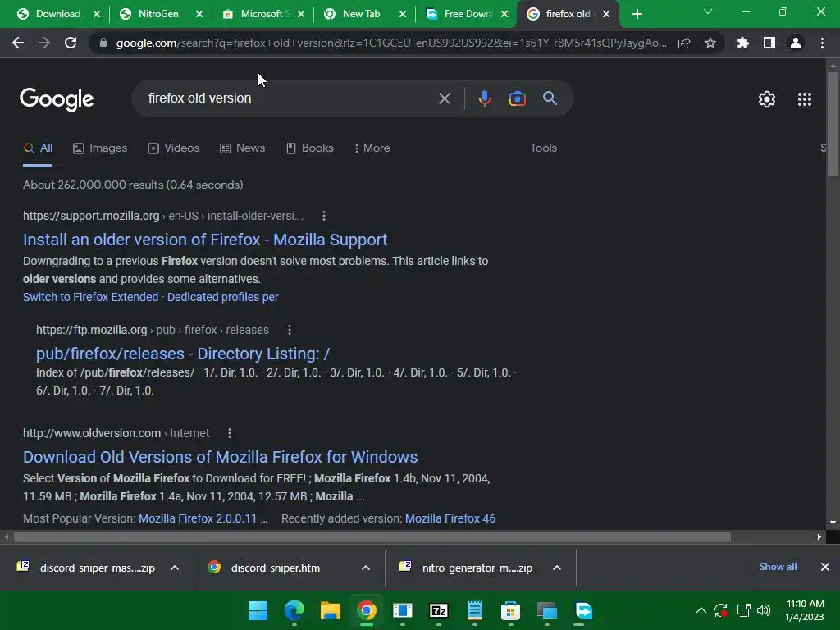The width and height of the screenshot is (840, 630).
Task: Select the Videos search filter
Action: pos(174,148)
